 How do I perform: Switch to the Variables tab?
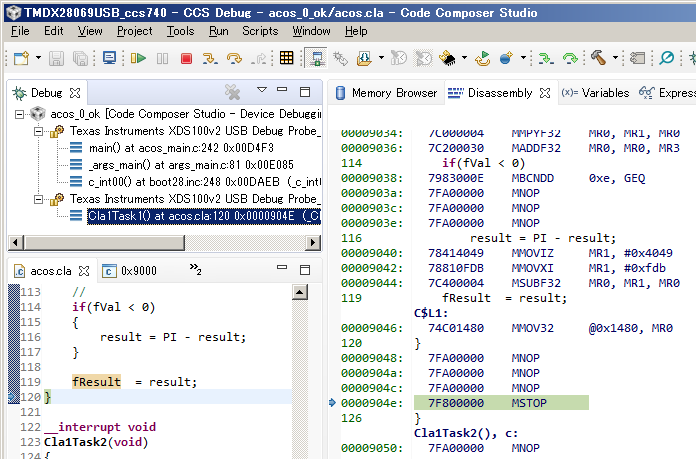(x=604, y=93)
